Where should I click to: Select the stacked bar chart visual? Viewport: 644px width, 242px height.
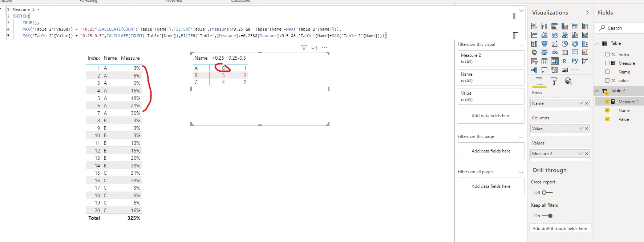(x=534, y=26)
